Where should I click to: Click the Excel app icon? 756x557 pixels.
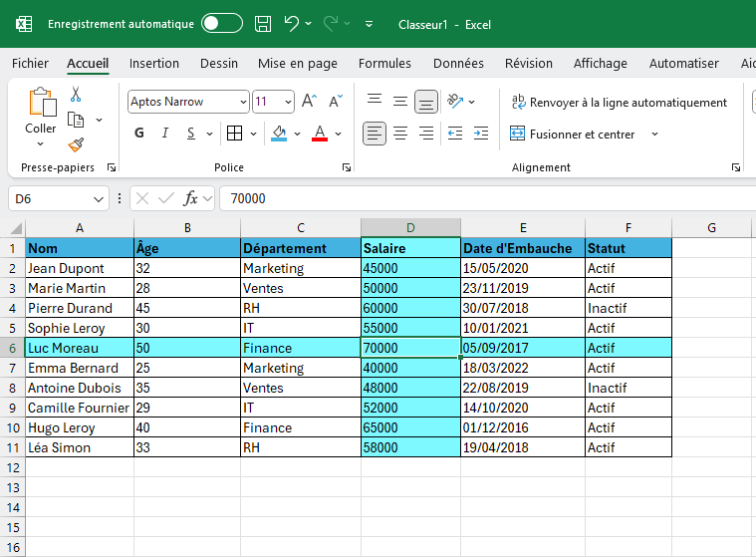(x=24, y=24)
